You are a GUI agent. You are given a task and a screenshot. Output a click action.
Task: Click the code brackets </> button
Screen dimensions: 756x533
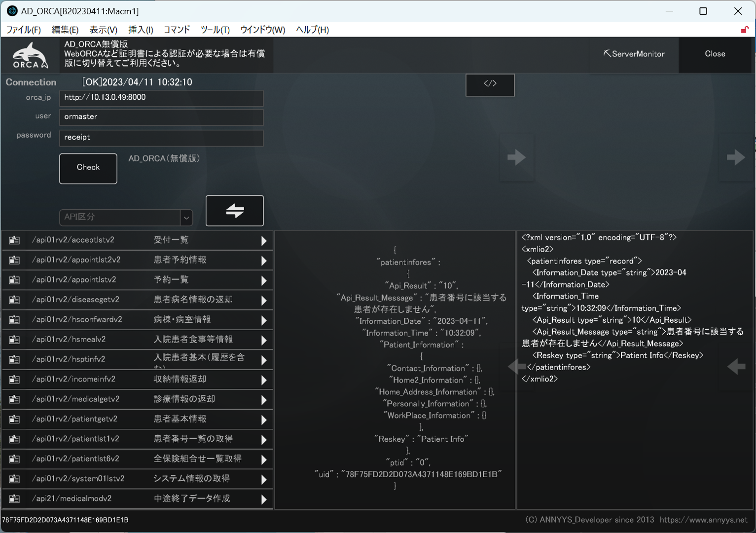click(490, 84)
